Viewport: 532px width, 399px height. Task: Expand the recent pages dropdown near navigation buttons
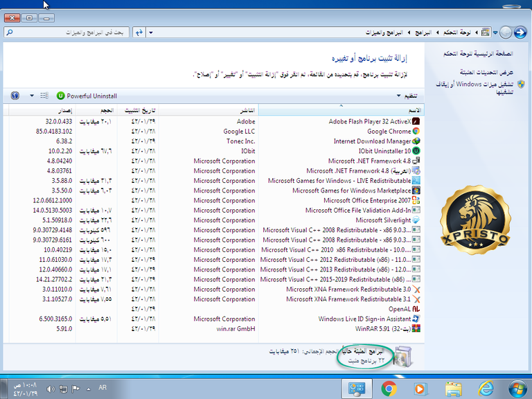[x=495, y=33]
